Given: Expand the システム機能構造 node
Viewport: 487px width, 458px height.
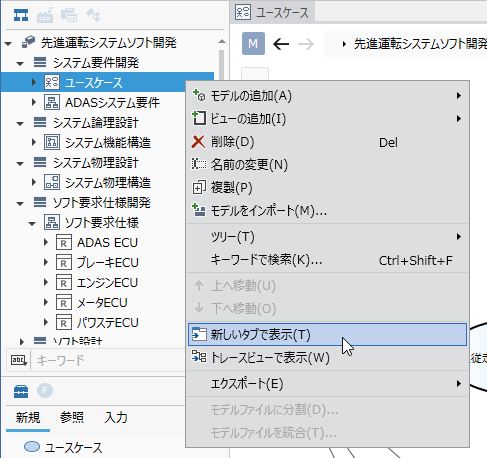Looking at the screenshot, I should (x=33, y=142).
